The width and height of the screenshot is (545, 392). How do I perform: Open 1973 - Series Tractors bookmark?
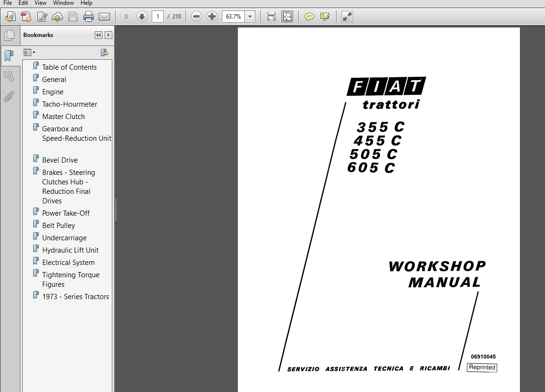pyautogui.click(x=75, y=296)
